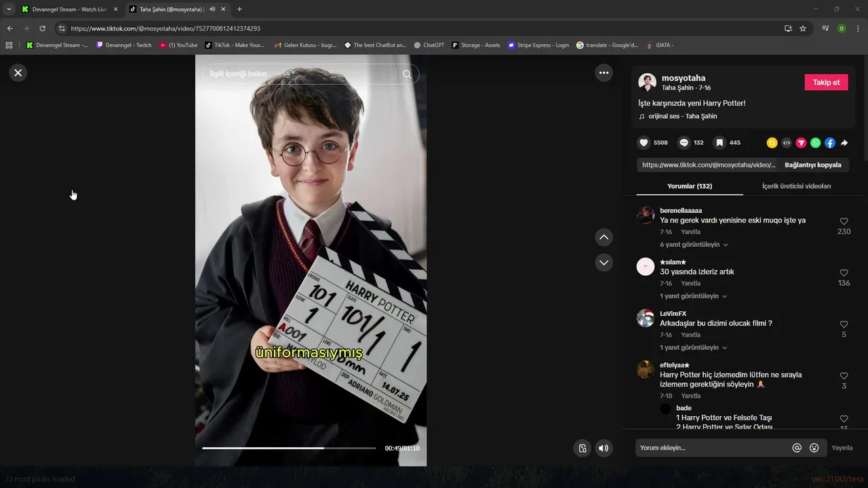Open a new browser tab
This screenshot has height=488, width=868.
(239, 9)
